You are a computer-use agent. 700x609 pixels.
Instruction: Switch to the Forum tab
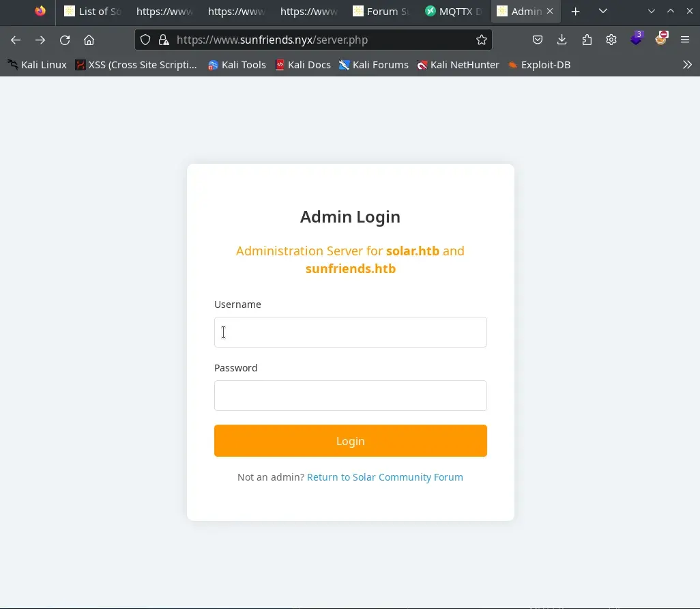click(382, 12)
